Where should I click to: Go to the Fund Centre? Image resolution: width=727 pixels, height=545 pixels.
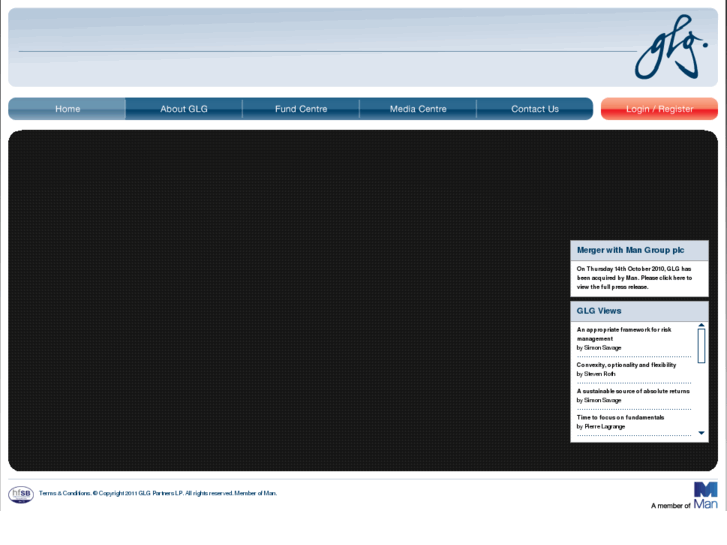tap(301, 109)
